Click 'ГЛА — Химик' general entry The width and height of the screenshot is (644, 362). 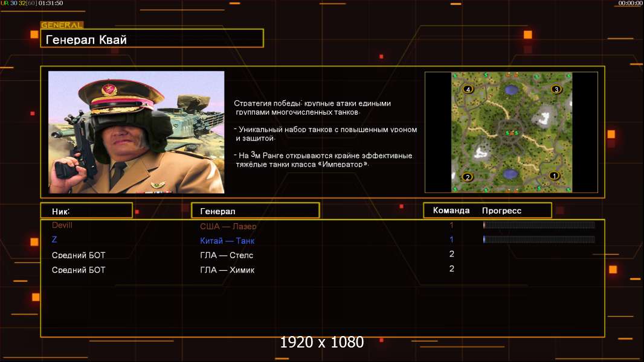227,270
